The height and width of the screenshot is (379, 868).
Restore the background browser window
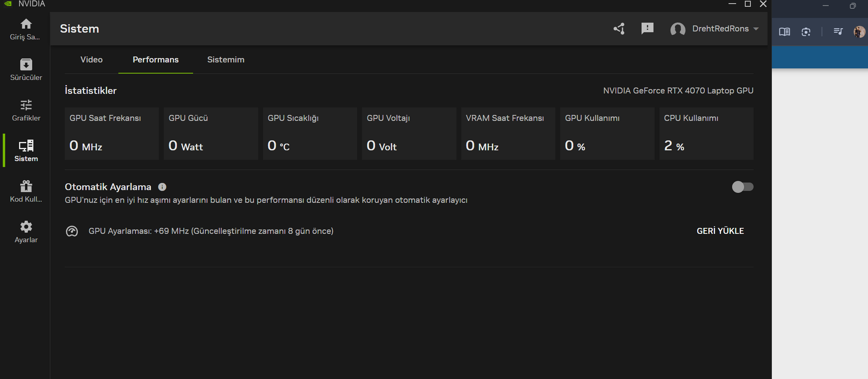click(853, 6)
